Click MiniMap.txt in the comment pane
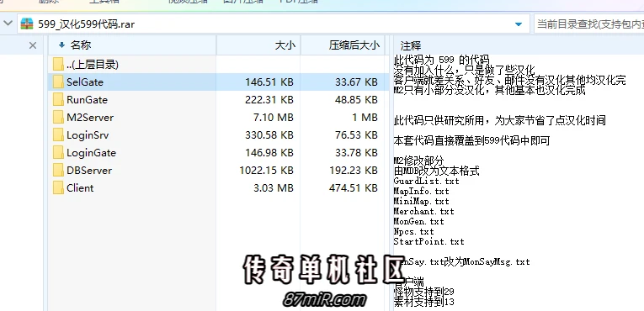Screen dimensions: 644x311 coord(422,202)
